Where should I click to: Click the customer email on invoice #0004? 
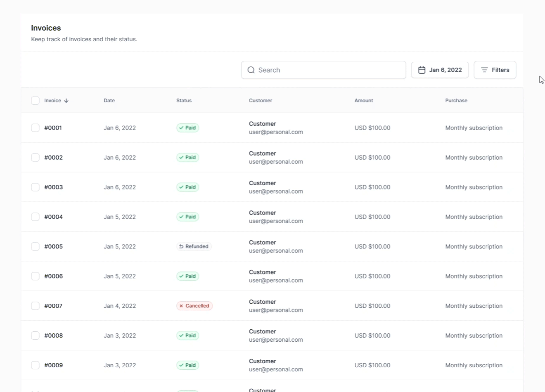[x=276, y=221]
